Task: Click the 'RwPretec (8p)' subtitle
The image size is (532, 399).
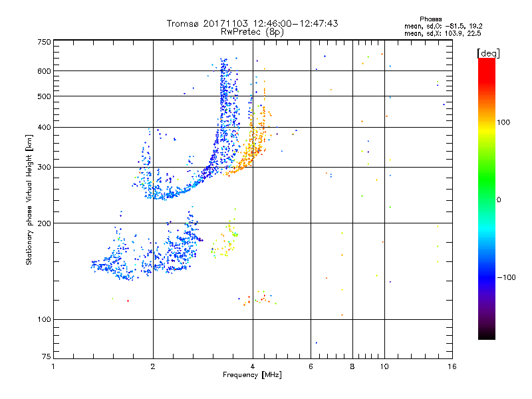Action: [252, 32]
